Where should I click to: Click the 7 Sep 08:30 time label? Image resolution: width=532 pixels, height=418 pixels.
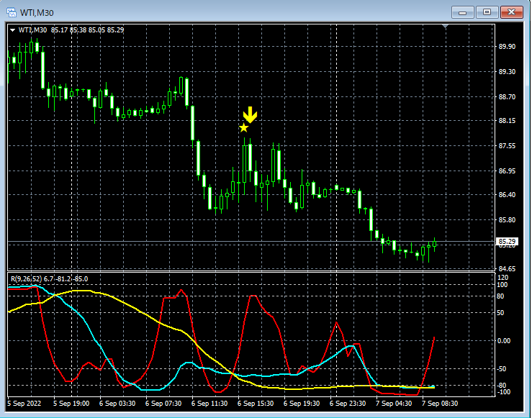(440, 404)
